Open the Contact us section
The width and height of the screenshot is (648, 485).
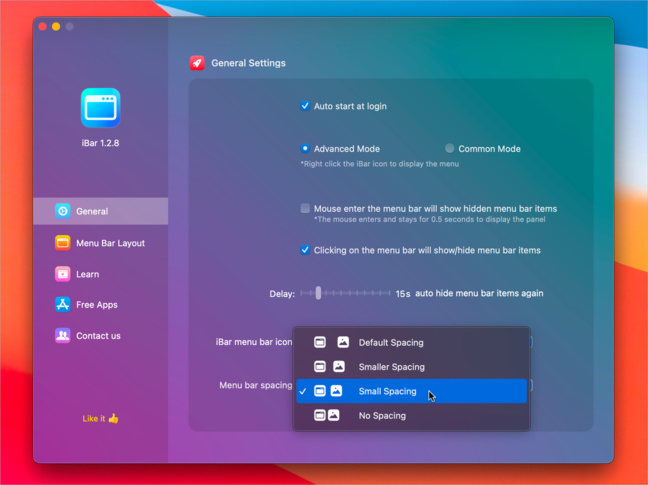100,335
